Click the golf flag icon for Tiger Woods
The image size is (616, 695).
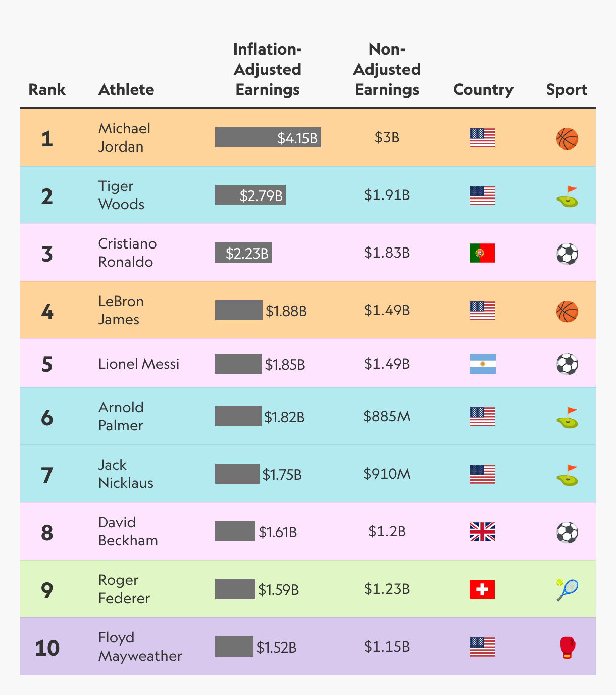pyautogui.click(x=567, y=196)
